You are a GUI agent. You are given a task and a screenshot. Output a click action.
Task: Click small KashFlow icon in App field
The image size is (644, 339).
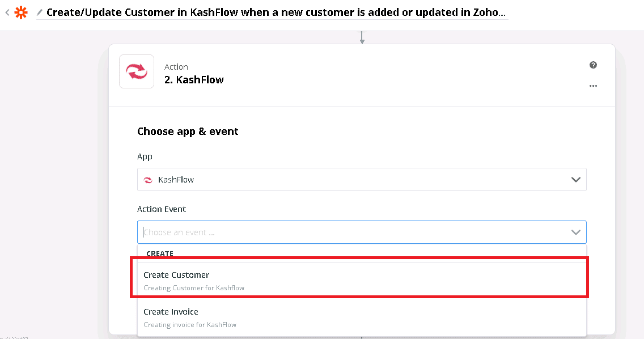pos(148,180)
